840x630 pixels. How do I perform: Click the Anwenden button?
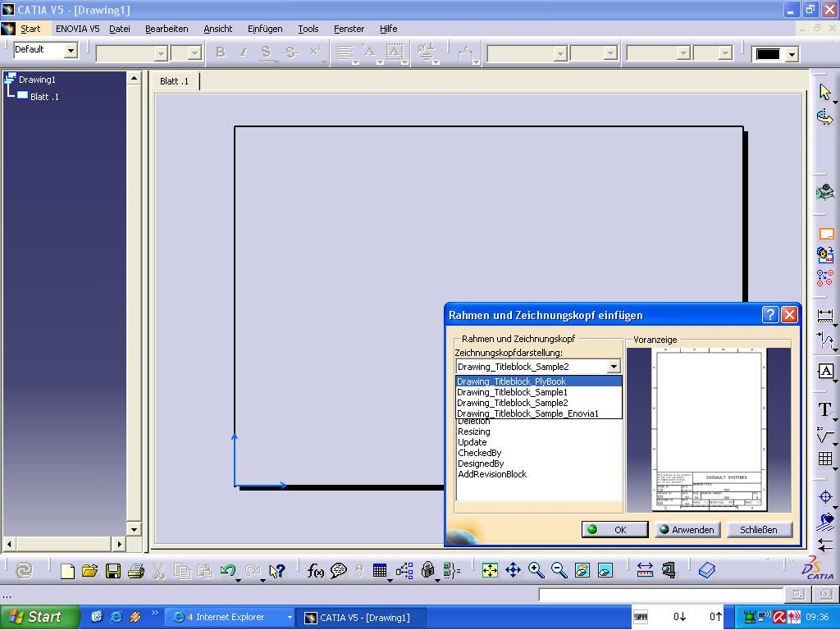[687, 530]
